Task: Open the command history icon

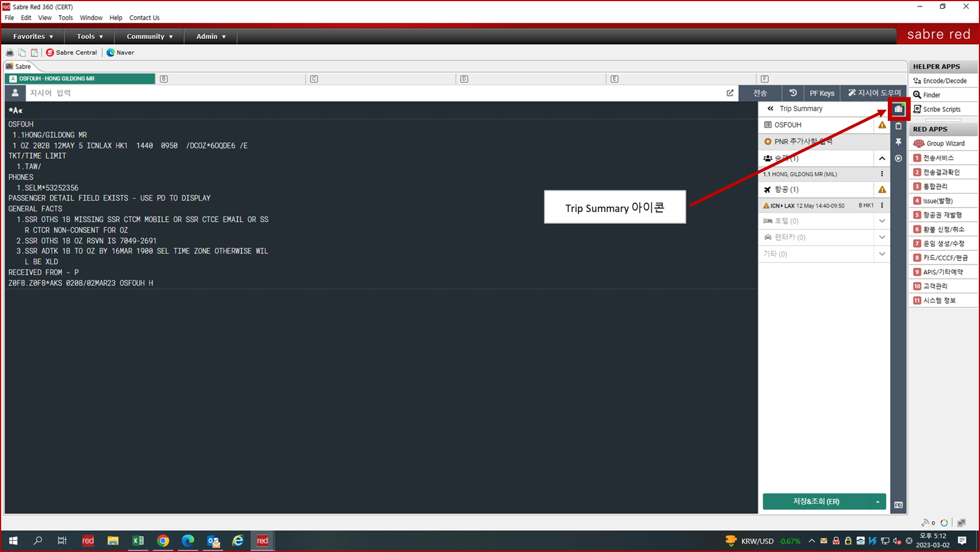Action: point(793,93)
